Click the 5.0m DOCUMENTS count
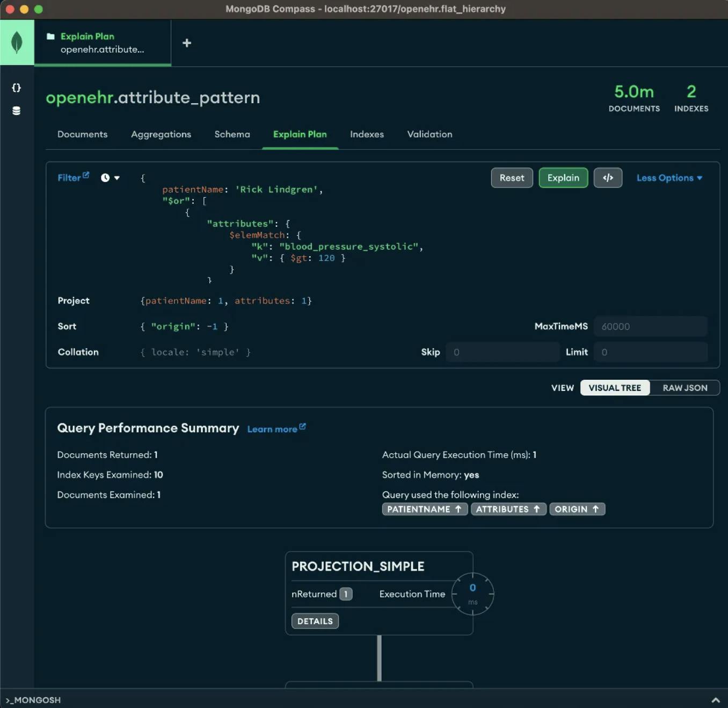 [x=634, y=98]
